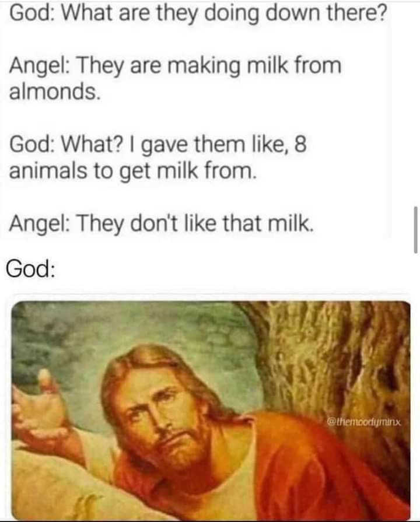Click the rock the figure leans on
The height and width of the screenshot is (522, 420).
coord(60,486)
